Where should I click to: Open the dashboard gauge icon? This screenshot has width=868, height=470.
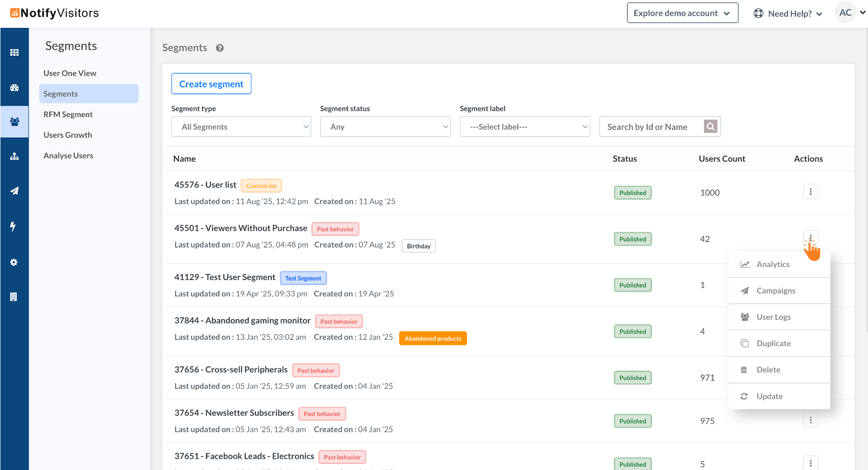[x=14, y=88]
